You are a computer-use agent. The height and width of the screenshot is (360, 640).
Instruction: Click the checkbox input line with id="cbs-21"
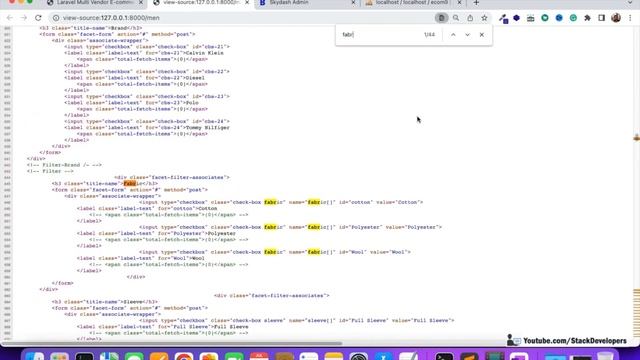coord(147,47)
